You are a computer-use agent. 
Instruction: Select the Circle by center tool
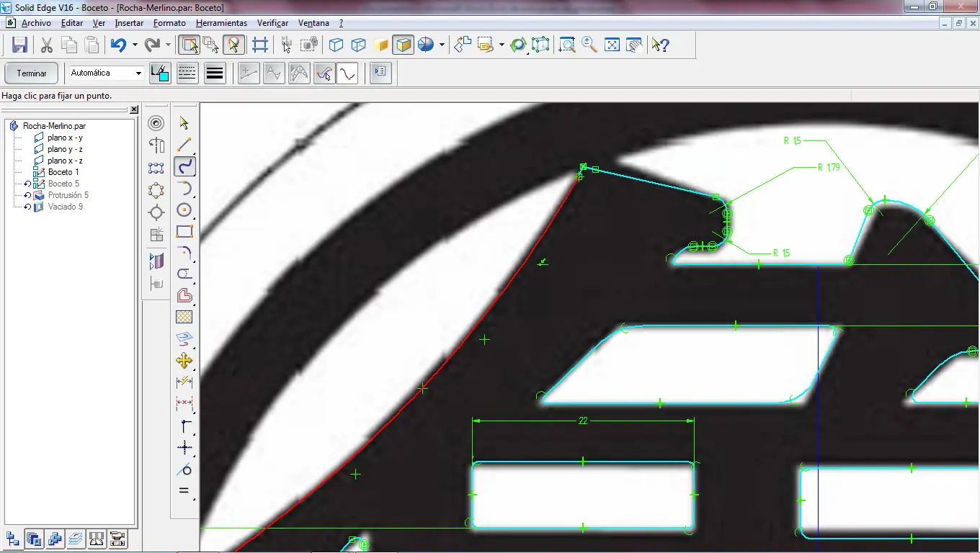(x=184, y=210)
